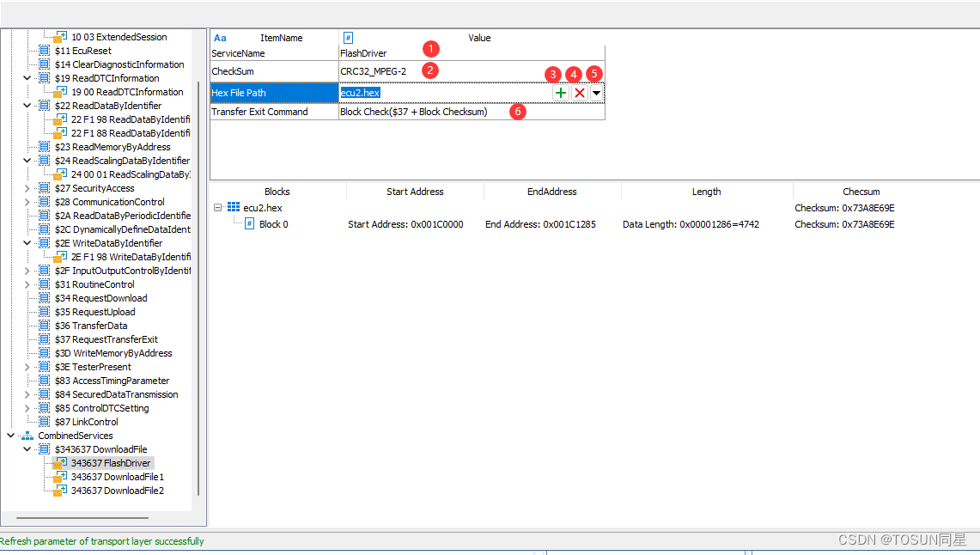
Task: Click the ecu2.hex grid icon in Blocks
Action: point(233,208)
